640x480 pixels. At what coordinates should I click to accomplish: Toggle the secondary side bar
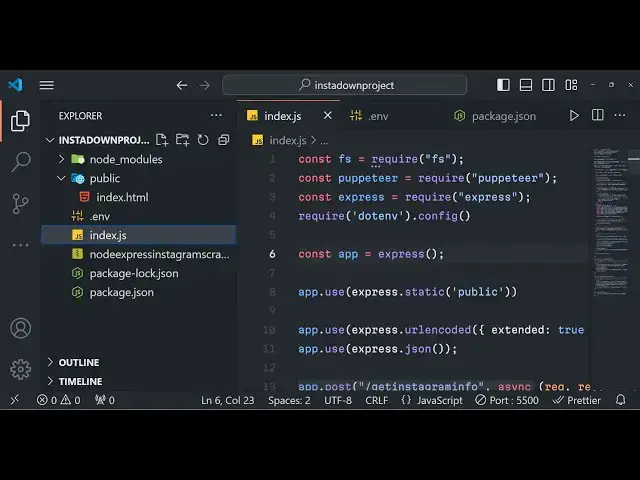tap(548, 85)
